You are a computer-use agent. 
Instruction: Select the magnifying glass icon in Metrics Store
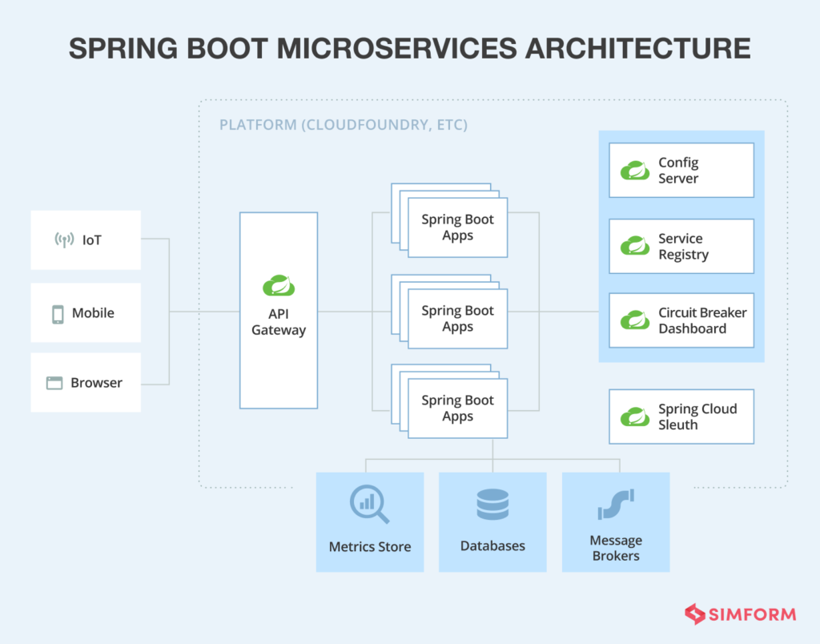click(369, 502)
